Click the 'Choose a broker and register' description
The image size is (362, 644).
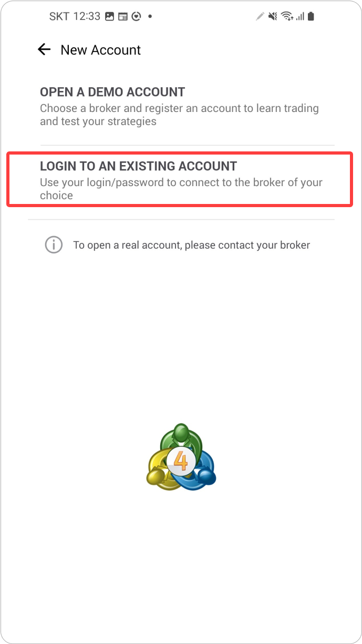tap(179, 115)
